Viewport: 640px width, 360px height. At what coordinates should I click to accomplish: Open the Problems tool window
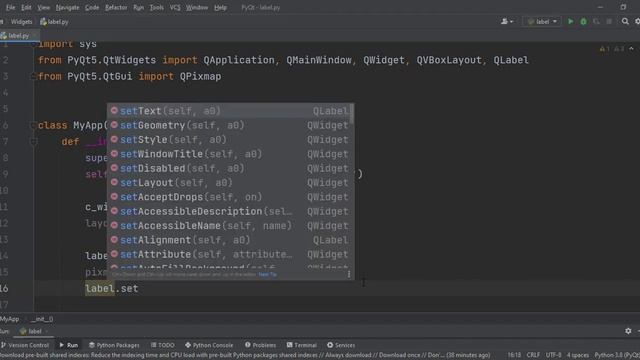pyautogui.click(x=260, y=345)
